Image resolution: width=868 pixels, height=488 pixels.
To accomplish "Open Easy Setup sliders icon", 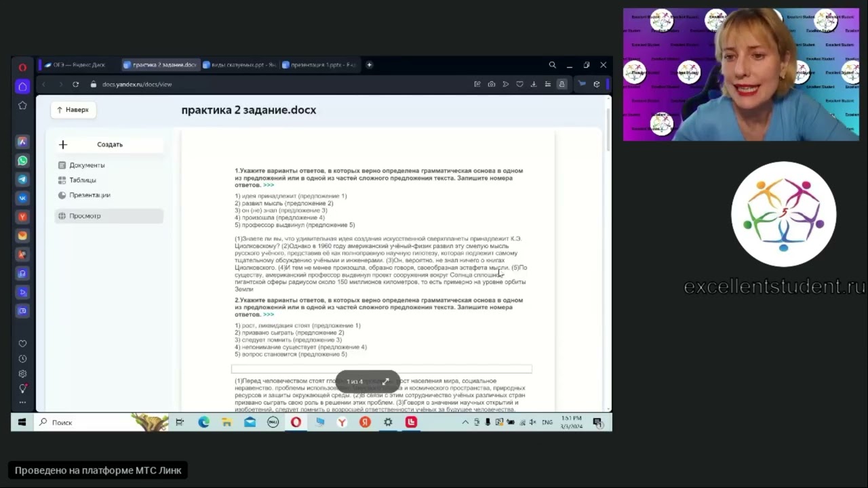I will [x=548, y=84].
